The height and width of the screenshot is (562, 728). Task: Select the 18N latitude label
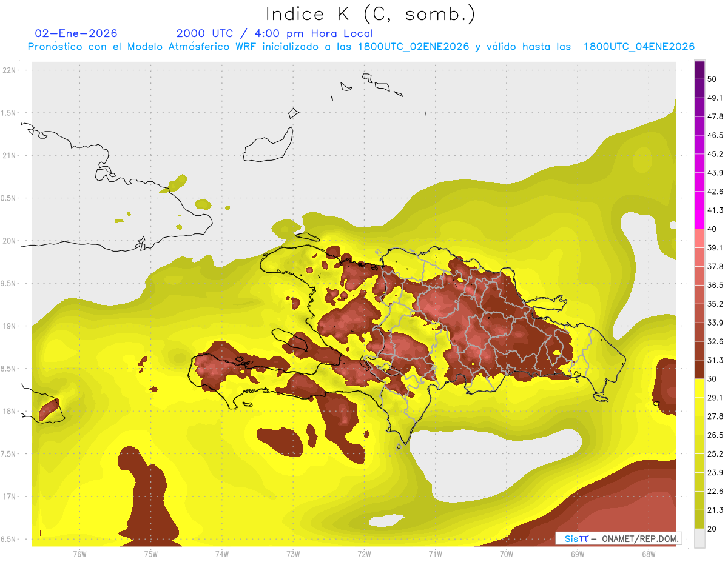(9, 411)
